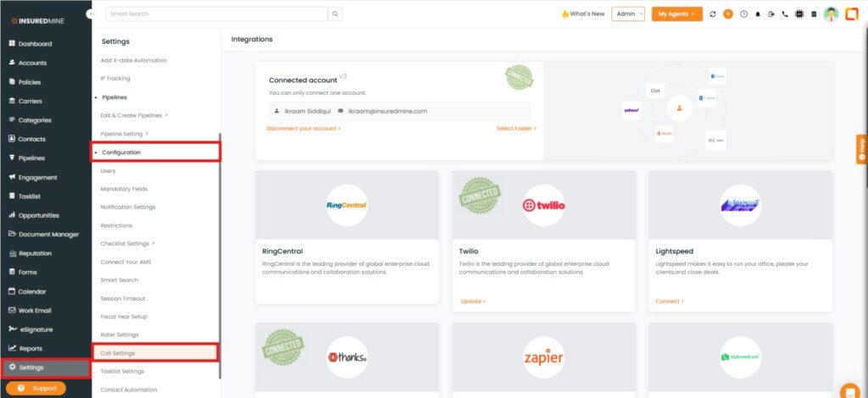Viewport: 868px width, 398px height.
Task: Click into the Smart Search field
Action: 216,14
